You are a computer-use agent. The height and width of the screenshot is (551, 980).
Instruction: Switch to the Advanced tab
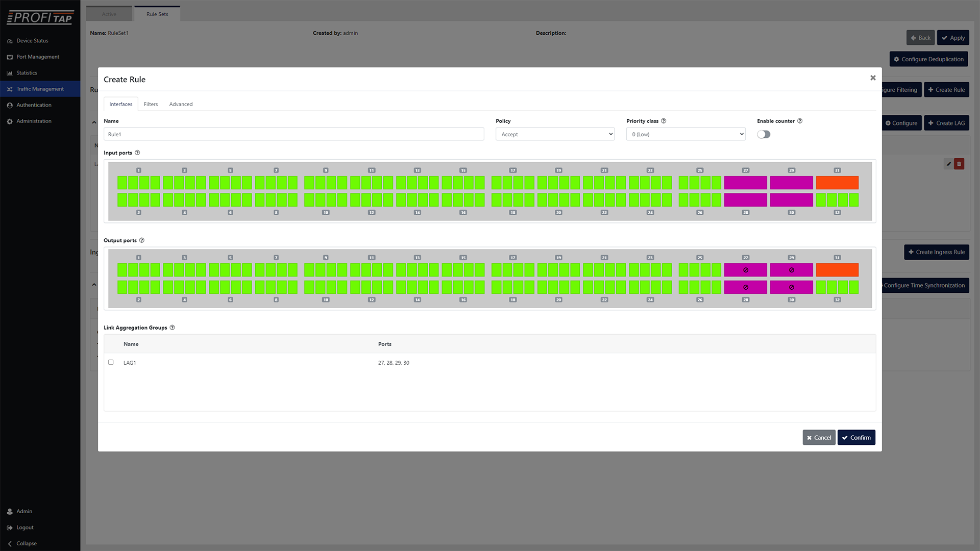tap(181, 104)
